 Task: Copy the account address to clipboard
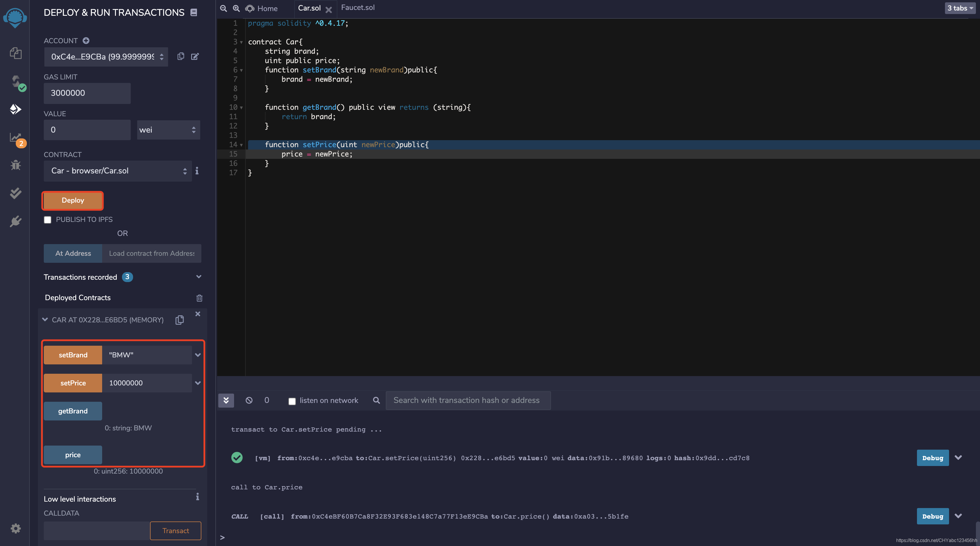pyautogui.click(x=181, y=56)
